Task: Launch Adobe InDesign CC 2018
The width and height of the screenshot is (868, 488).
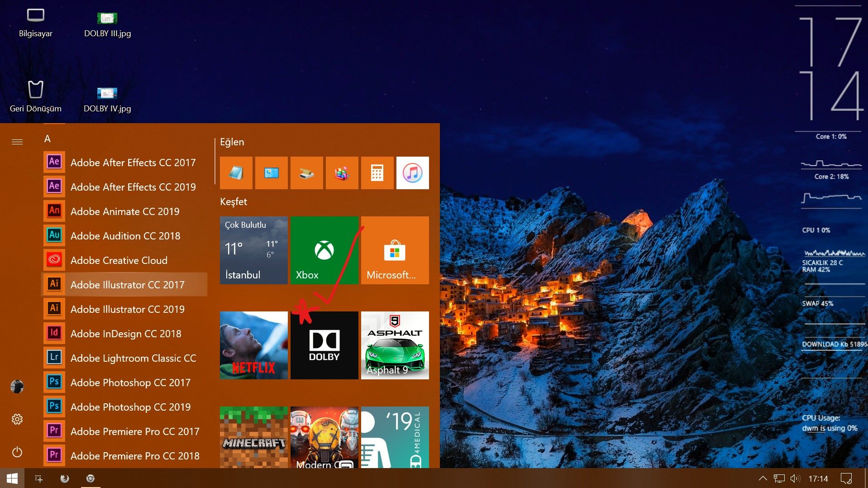Action: click(x=124, y=334)
